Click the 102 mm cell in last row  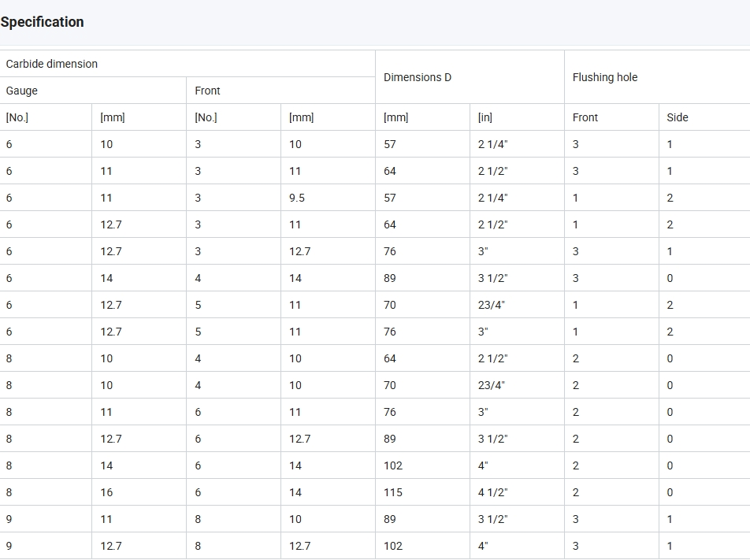[x=423, y=546]
